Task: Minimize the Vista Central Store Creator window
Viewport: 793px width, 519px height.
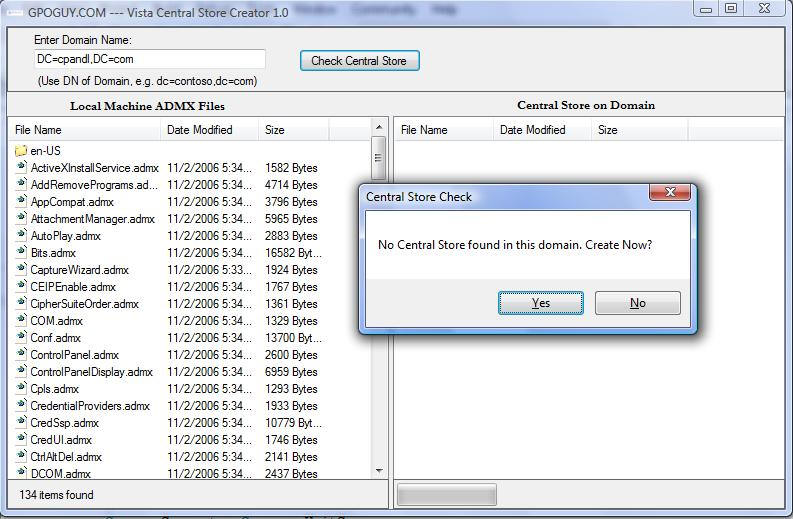Action: click(707, 9)
